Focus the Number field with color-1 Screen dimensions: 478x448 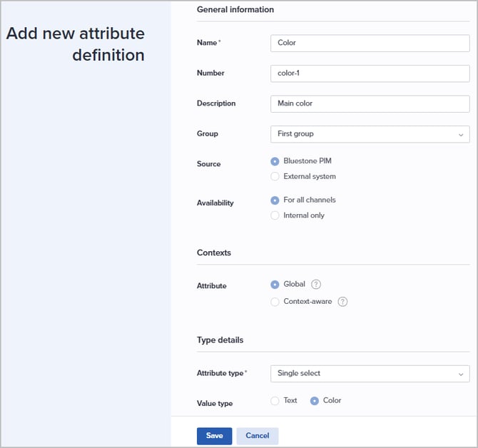coord(370,73)
